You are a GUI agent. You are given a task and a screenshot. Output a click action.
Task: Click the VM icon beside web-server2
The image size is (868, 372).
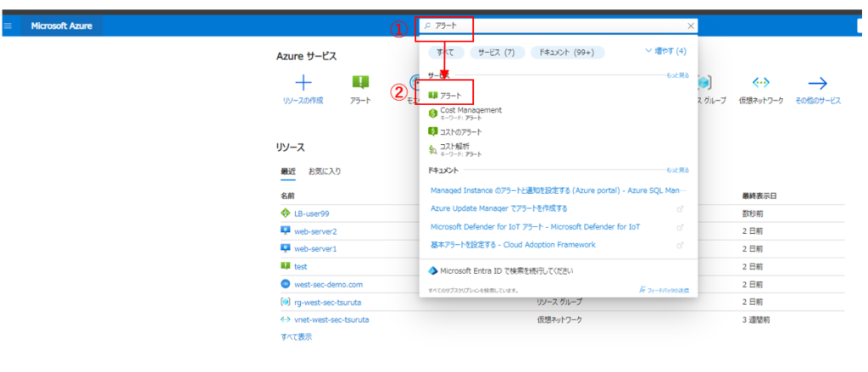click(x=286, y=230)
